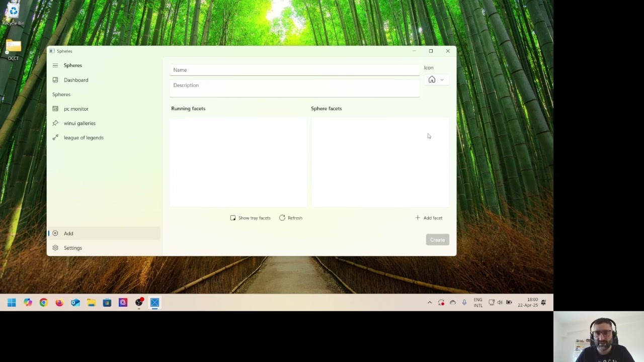Open the clock showing 18:00
The height and width of the screenshot is (362, 644).
(x=528, y=302)
